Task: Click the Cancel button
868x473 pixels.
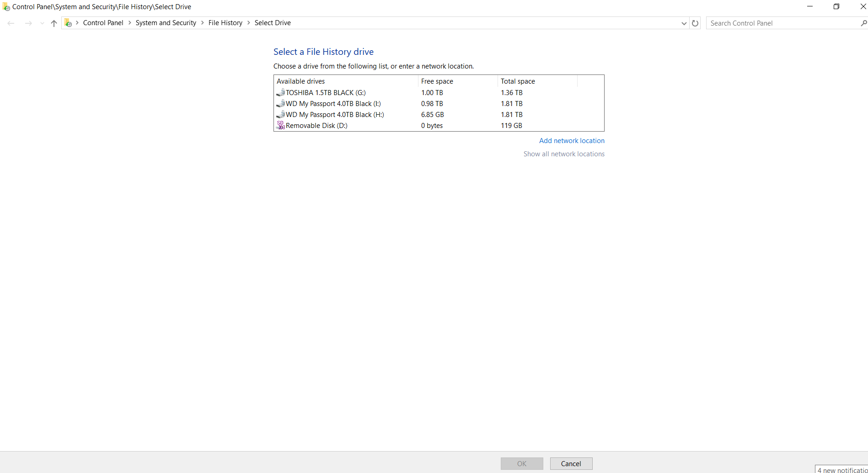Action: 571,463
